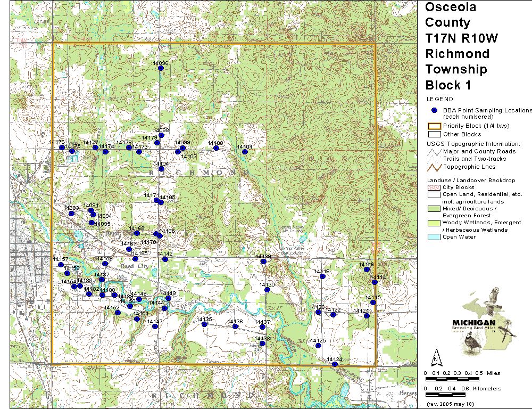
Task: Click the 14138 sampling location dot
Action: point(263,261)
